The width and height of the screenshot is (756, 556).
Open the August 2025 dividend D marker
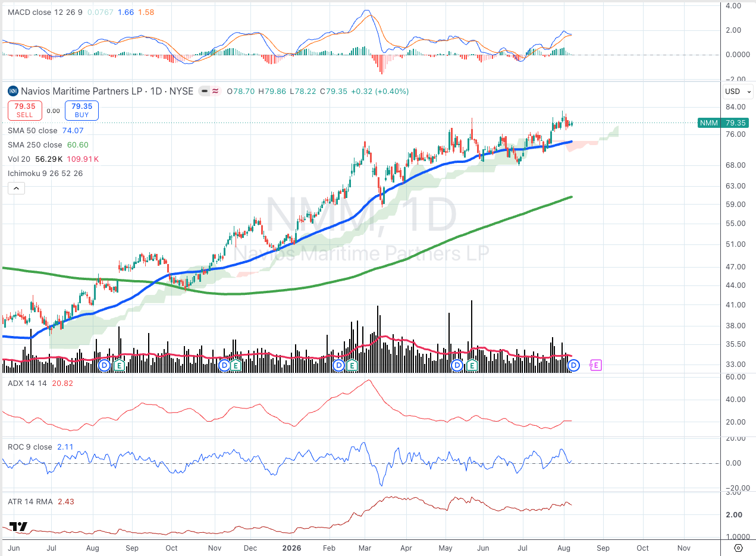point(104,365)
